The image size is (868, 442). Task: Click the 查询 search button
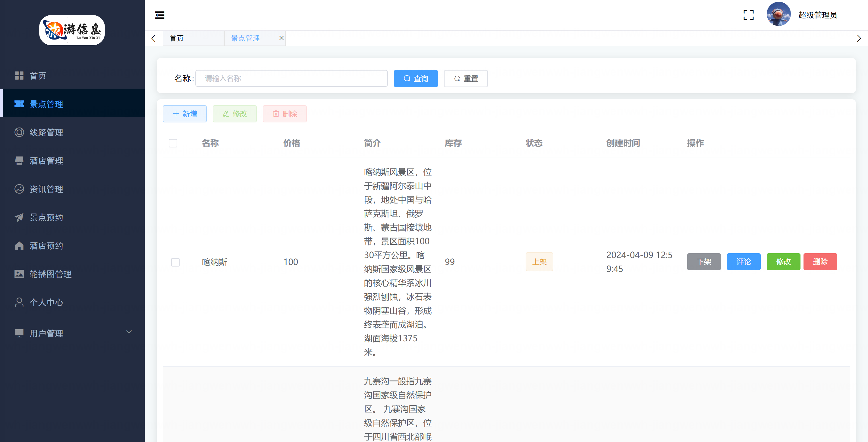click(x=416, y=79)
